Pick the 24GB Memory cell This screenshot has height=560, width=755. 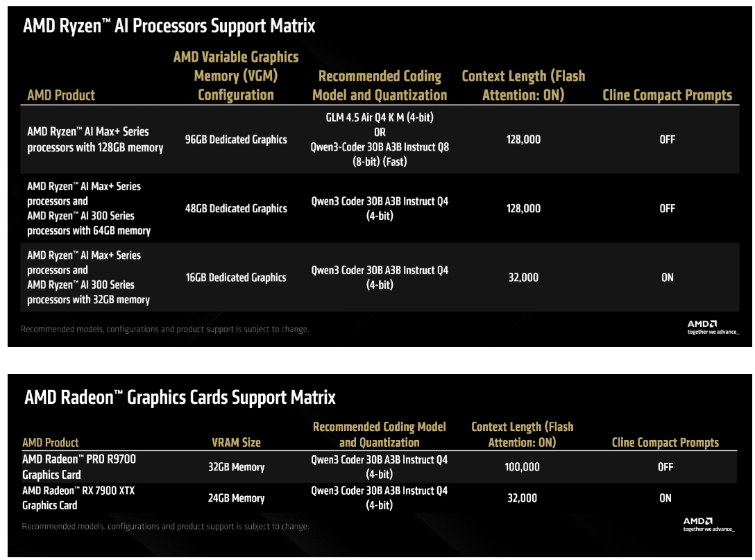[x=236, y=498]
